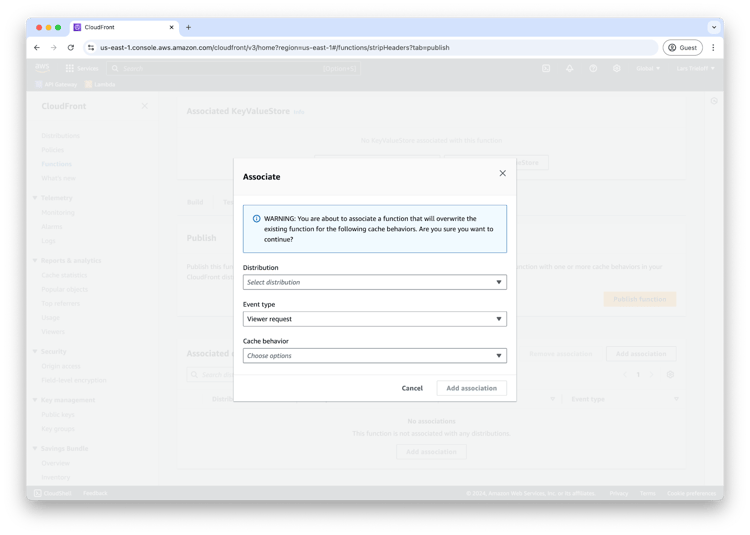
Task: Open a new browser tab with plus icon
Action: coord(188,27)
